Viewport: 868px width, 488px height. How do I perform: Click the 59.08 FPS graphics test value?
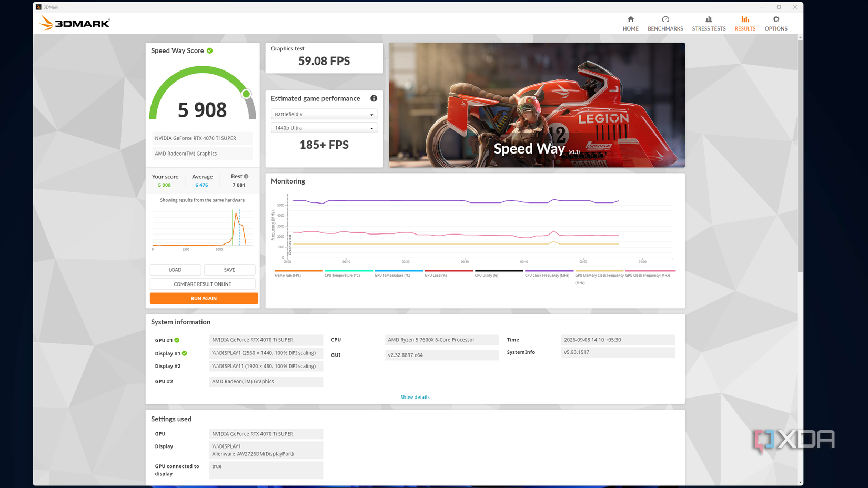[x=324, y=61]
